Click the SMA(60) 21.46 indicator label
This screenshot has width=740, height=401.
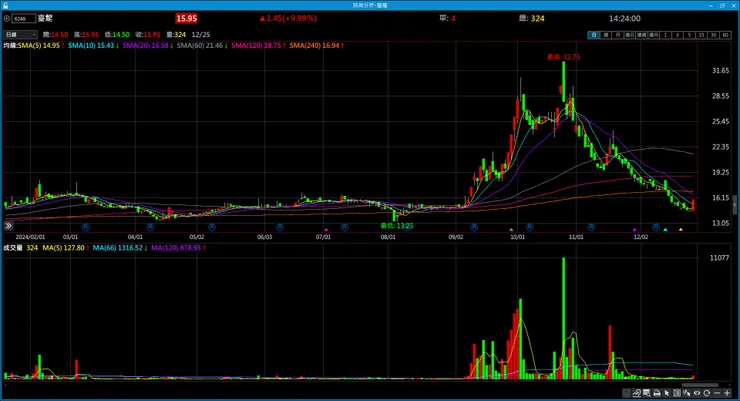pos(202,45)
